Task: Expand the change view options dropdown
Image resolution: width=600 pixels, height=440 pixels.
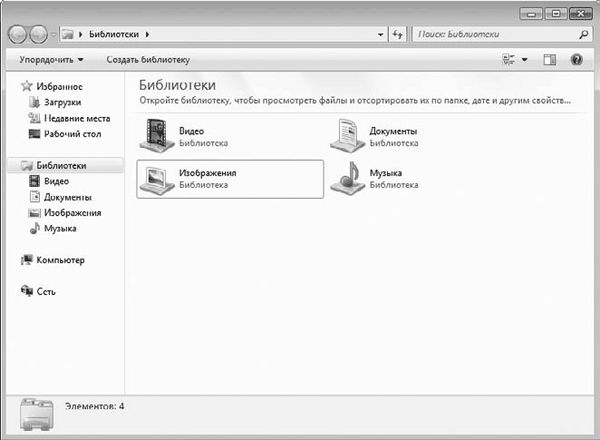Action: coord(525,60)
